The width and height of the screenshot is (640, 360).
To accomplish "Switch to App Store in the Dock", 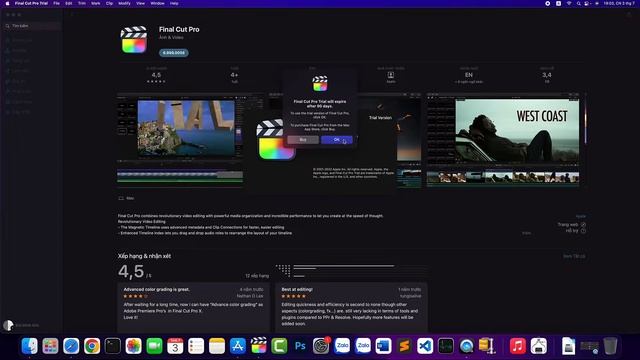I will point(238,346).
